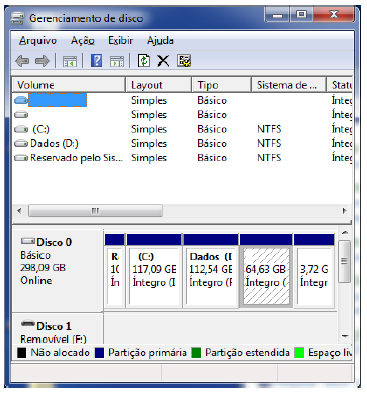Sort by the Sistema de... column header
This screenshot has width=367, height=393.
[289, 85]
